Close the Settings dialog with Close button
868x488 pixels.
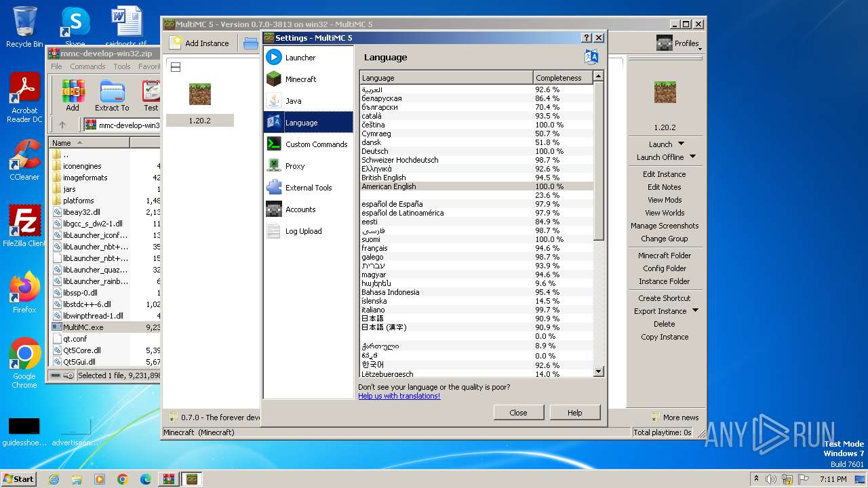point(518,412)
